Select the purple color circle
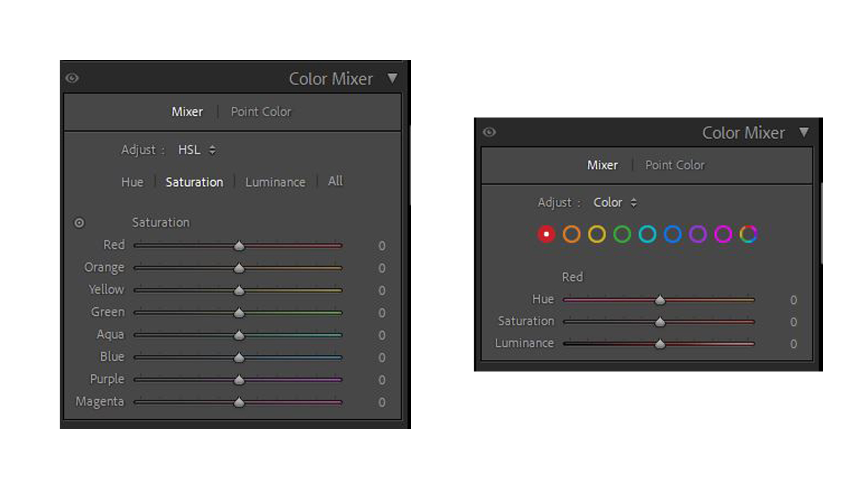The height and width of the screenshot is (489, 868). (698, 234)
